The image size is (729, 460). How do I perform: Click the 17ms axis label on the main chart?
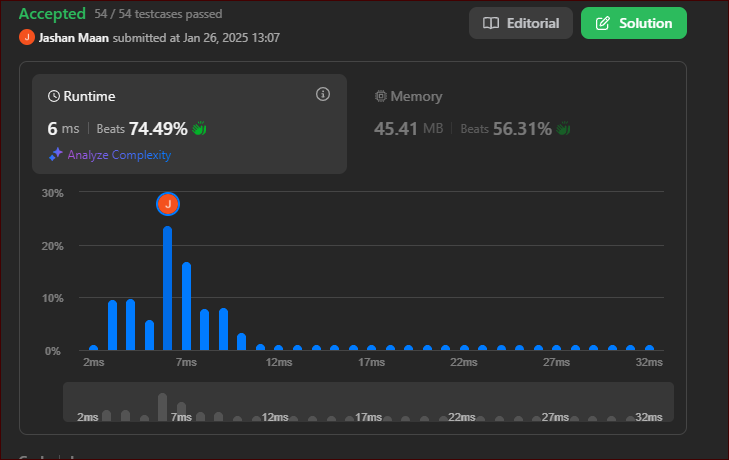[371, 362]
